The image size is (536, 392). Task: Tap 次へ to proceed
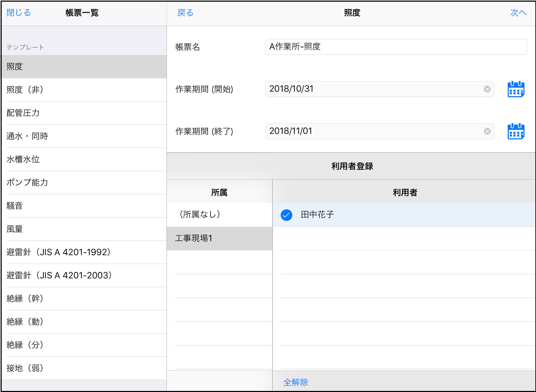[x=518, y=13]
